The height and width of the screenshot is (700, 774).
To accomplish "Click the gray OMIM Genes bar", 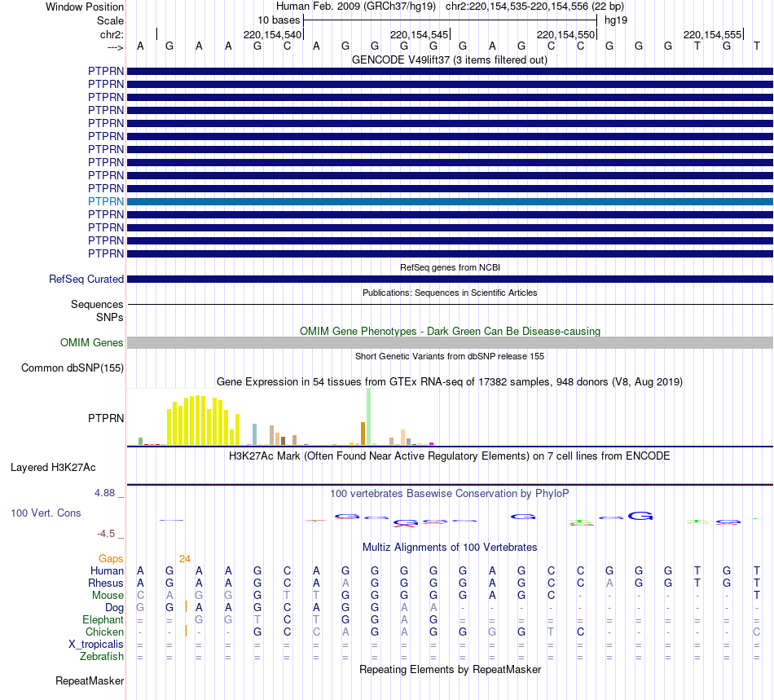I will pos(450,342).
